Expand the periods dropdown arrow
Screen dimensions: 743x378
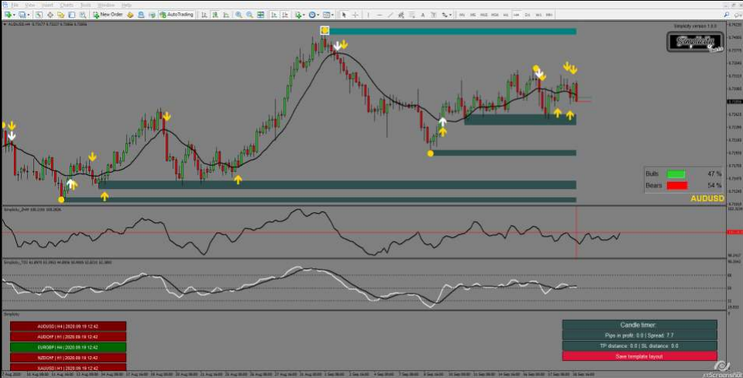click(x=318, y=15)
